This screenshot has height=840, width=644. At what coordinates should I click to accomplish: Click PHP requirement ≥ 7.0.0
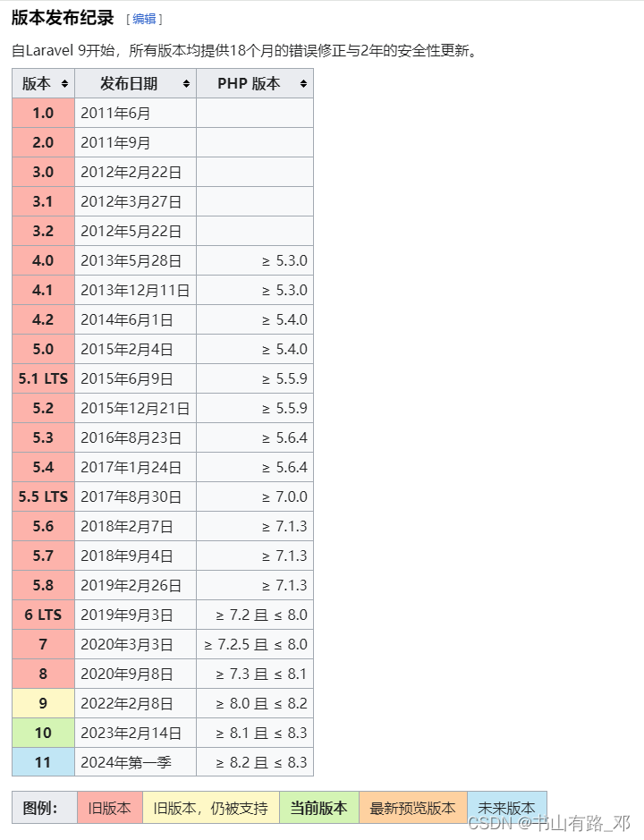point(284,496)
